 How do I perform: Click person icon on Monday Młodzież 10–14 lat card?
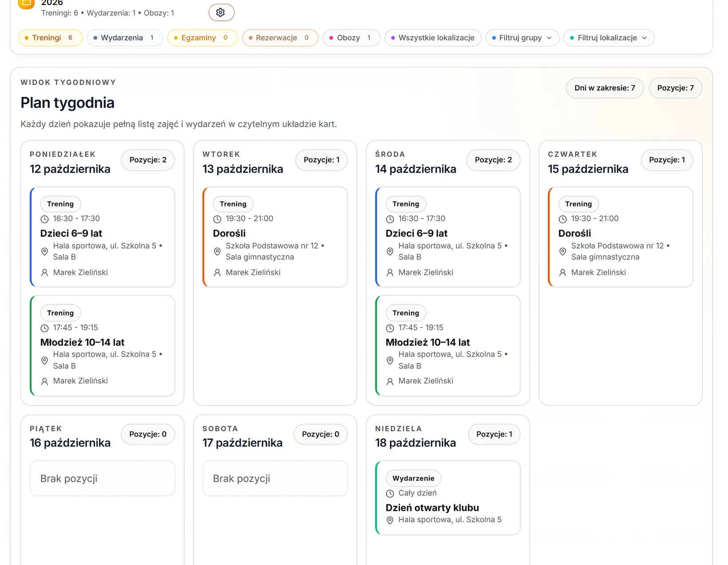click(x=44, y=381)
